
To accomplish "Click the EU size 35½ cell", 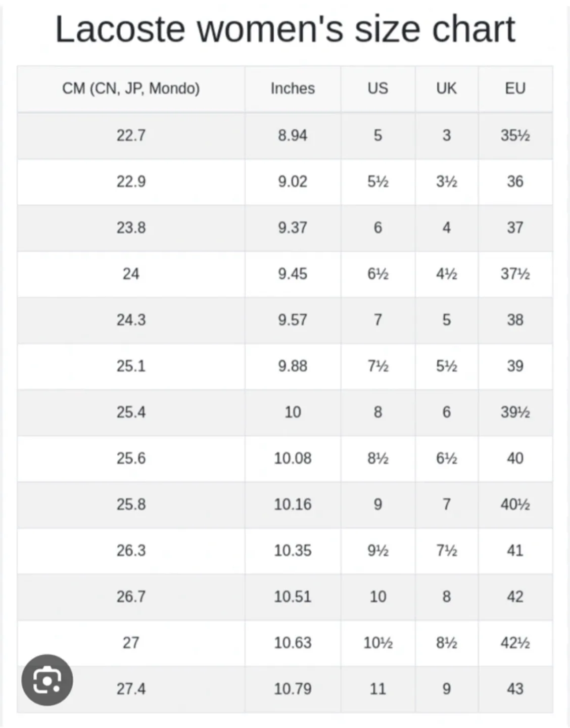I will [x=515, y=135].
